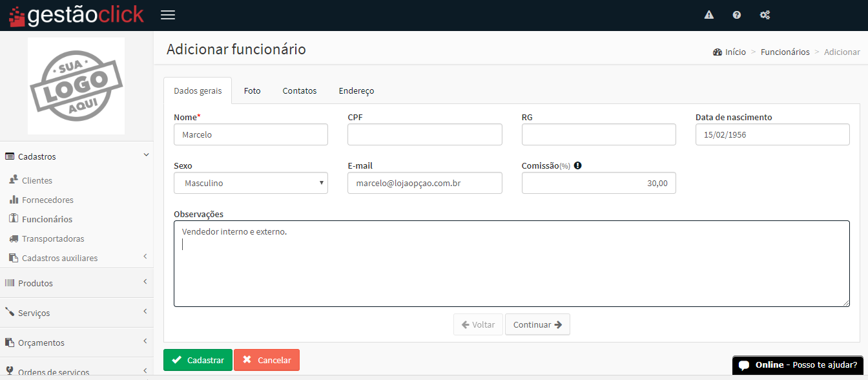Click the Cadastros auxiliares copy icon
The height and width of the screenshot is (380, 868).
14,258
